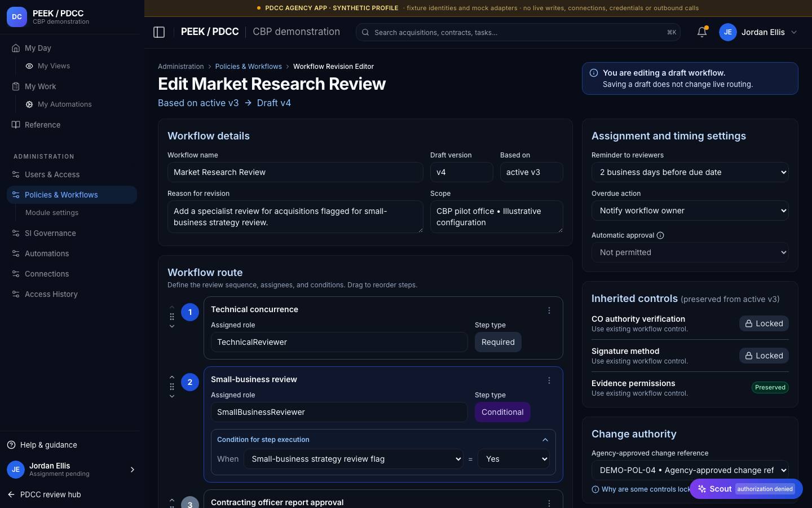Click the Automatic approval info icon

coord(660,235)
